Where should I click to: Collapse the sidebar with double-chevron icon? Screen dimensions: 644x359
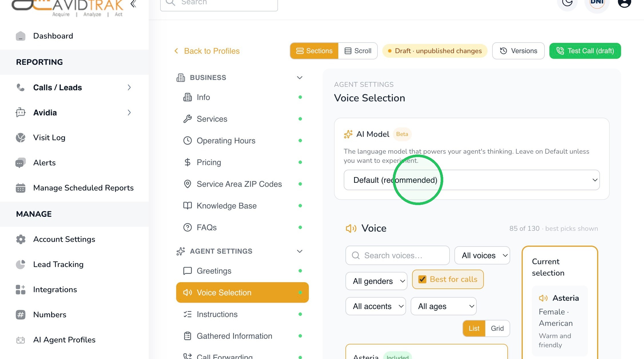click(133, 4)
